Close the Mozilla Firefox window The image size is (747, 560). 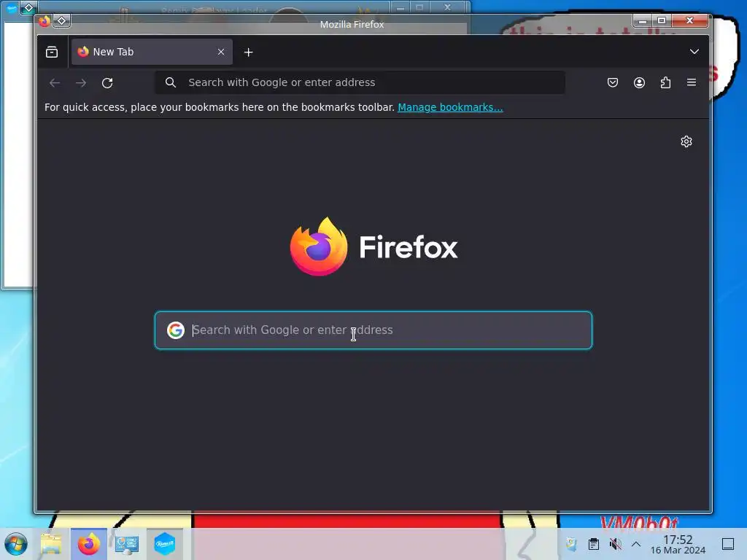pos(690,20)
